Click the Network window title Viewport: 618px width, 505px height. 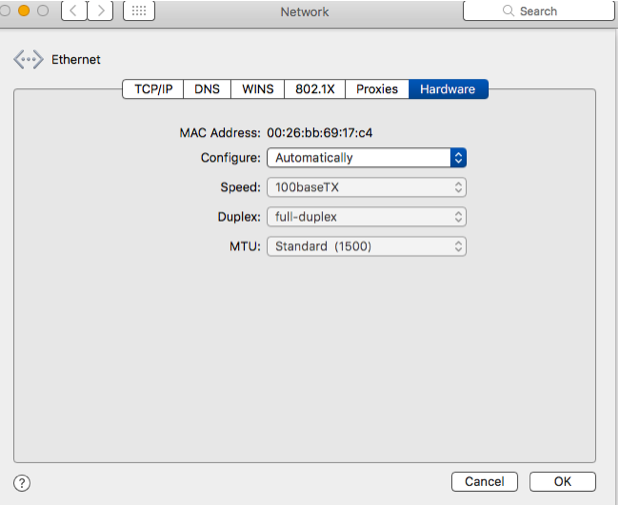point(305,12)
